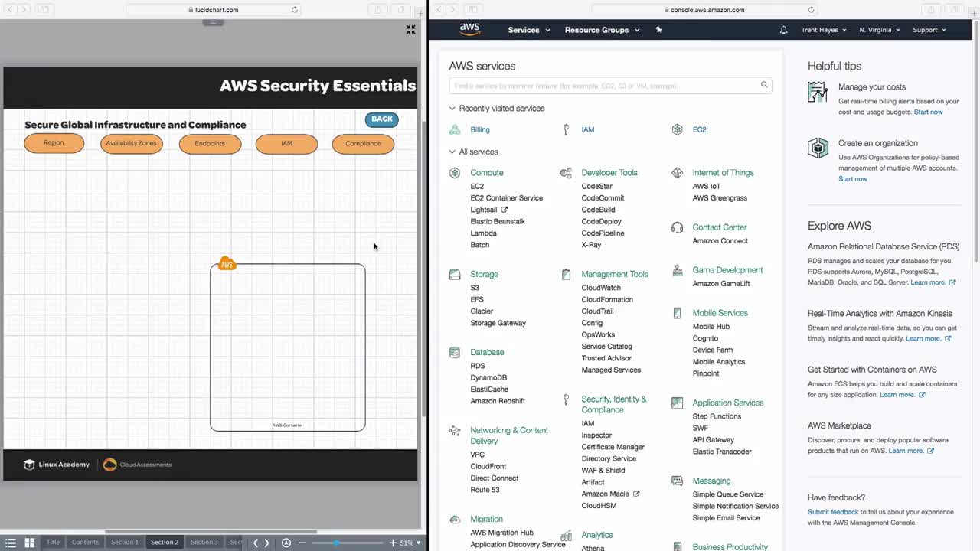Switch to the Title page tab
This screenshot has width=980, height=551.
coord(53,543)
